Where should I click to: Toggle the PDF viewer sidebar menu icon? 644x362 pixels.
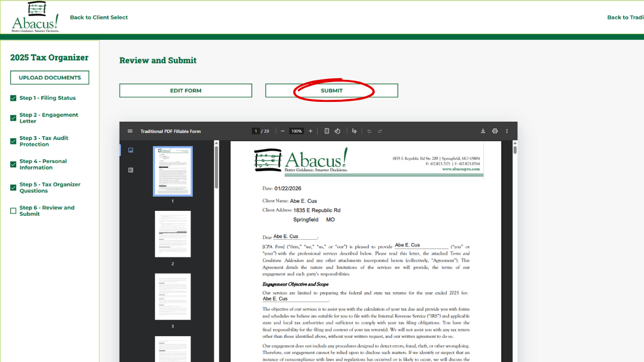pyautogui.click(x=130, y=131)
